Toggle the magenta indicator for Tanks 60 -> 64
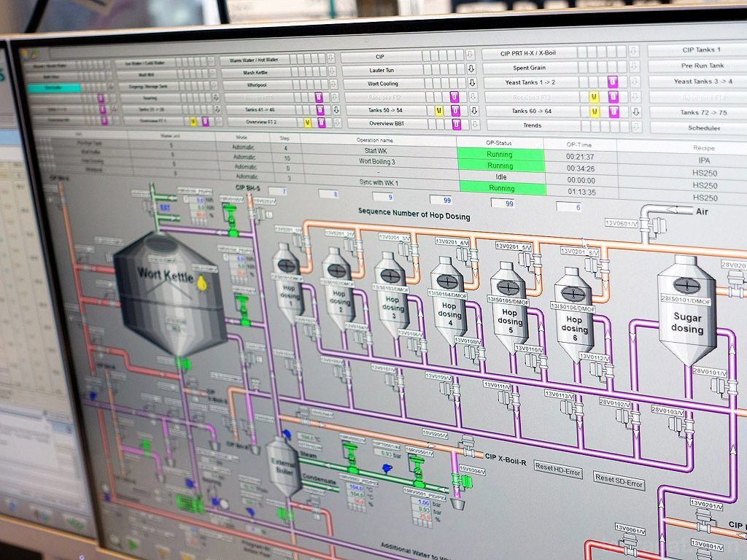Image resolution: width=747 pixels, height=560 pixels. point(614,112)
